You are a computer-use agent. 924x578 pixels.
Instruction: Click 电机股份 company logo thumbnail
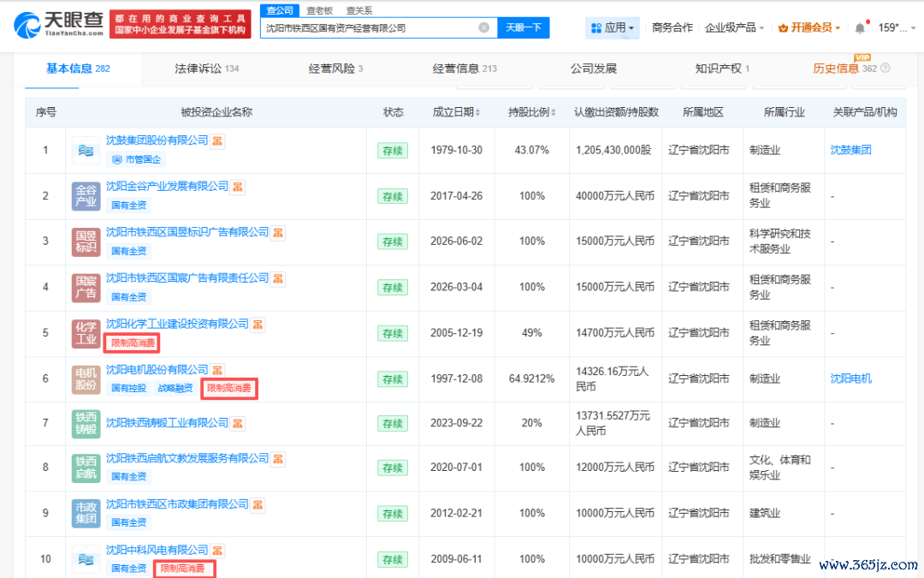coord(86,379)
